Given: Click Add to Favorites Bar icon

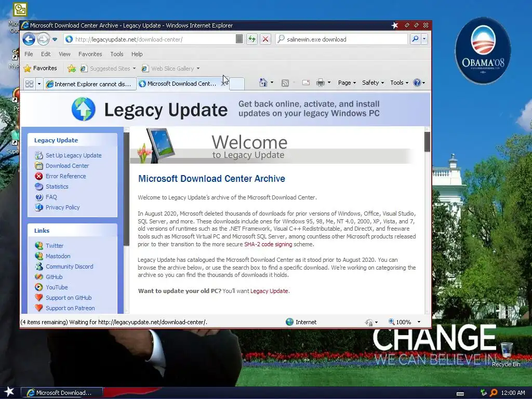Looking at the screenshot, I should tap(72, 69).
